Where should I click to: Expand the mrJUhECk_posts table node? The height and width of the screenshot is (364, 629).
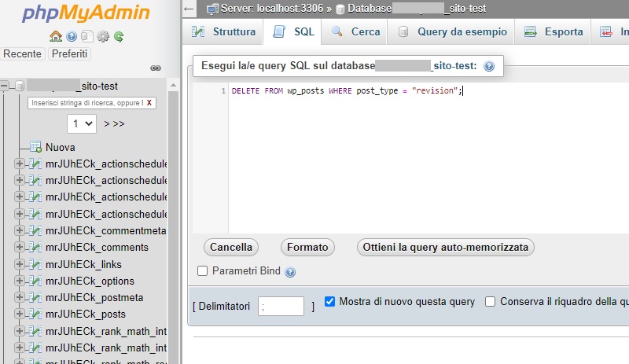point(19,314)
